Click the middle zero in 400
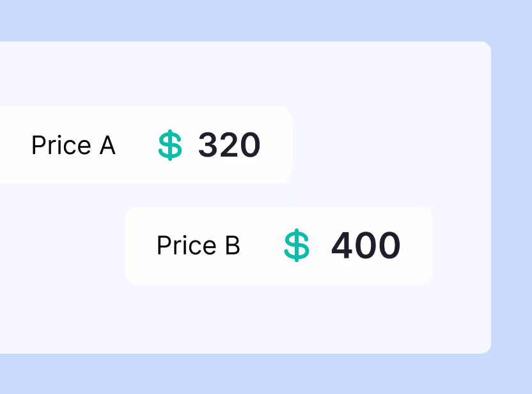Screen dimensions: 532x394 [x=366, y=246]
